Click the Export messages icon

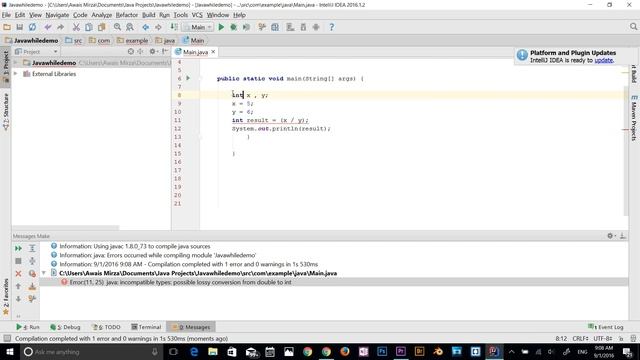32,287
